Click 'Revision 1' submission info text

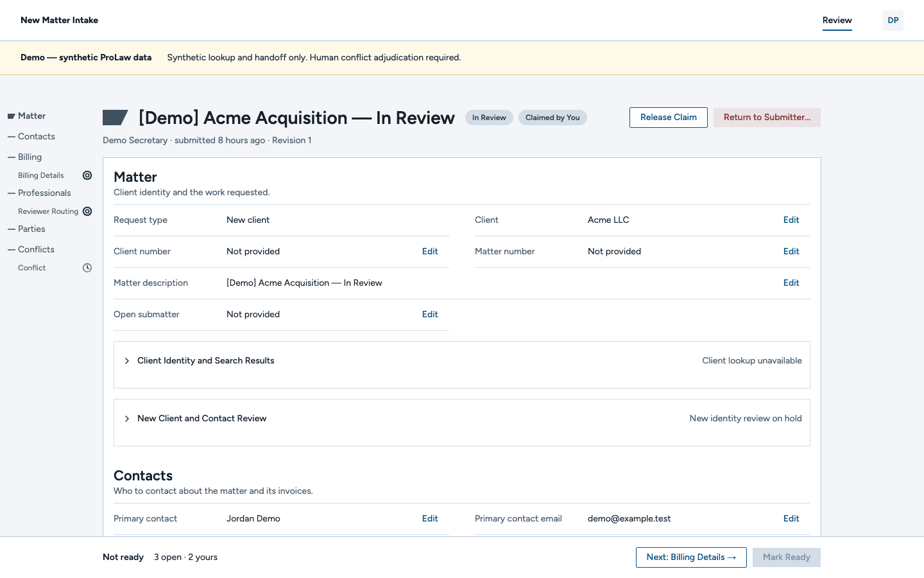(x=292, y=141)
